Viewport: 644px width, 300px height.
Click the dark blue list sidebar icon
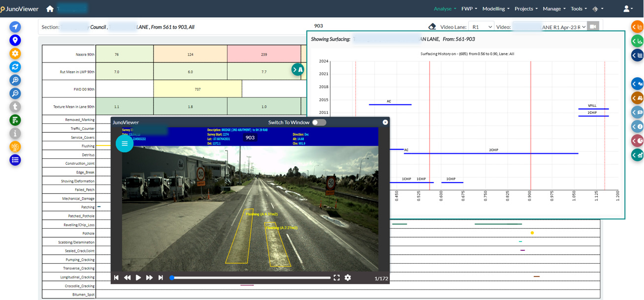[x=15, y=160]
